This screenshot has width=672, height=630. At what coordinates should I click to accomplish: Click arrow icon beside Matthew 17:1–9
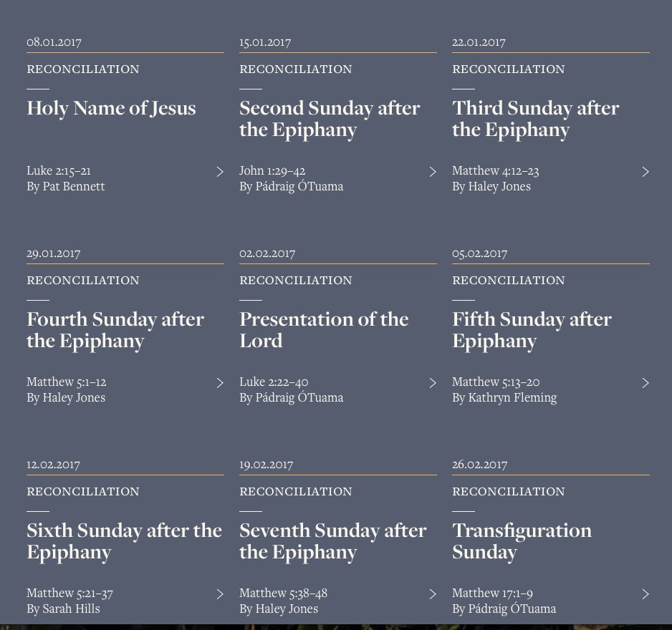[x=645, y=594]
